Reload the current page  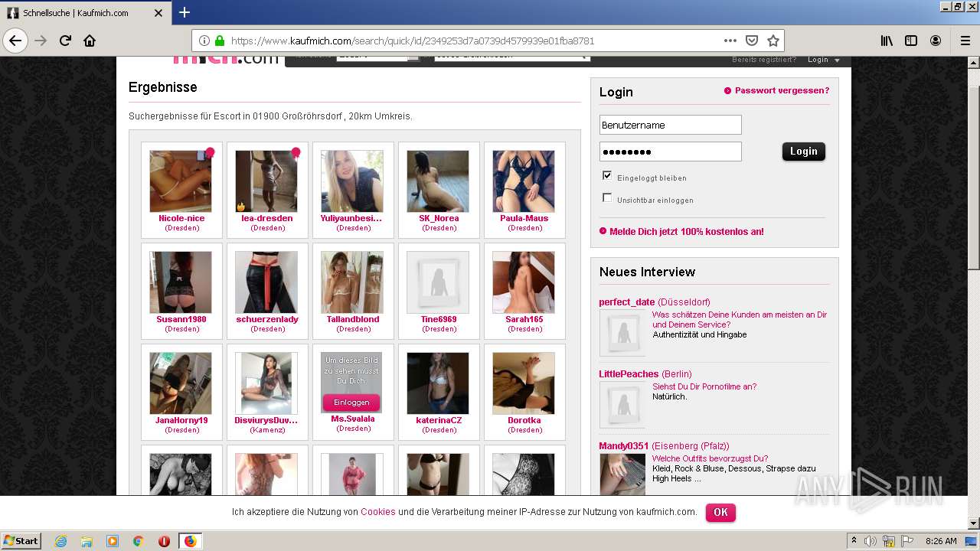tap(65, 41)
